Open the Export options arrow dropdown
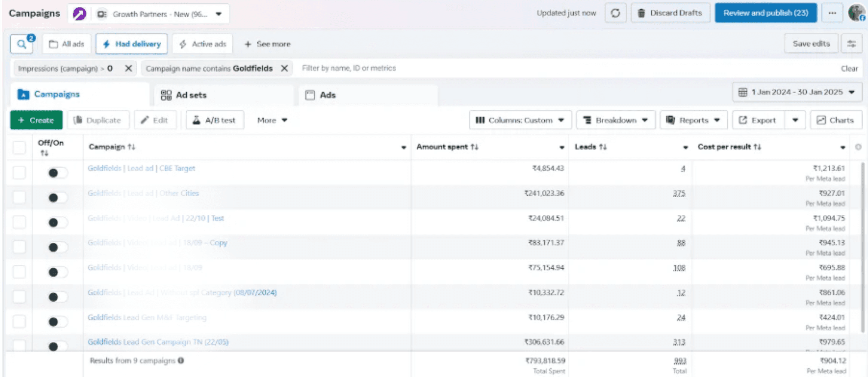This screenshot has width=868, height=377. tap(795, 120)
